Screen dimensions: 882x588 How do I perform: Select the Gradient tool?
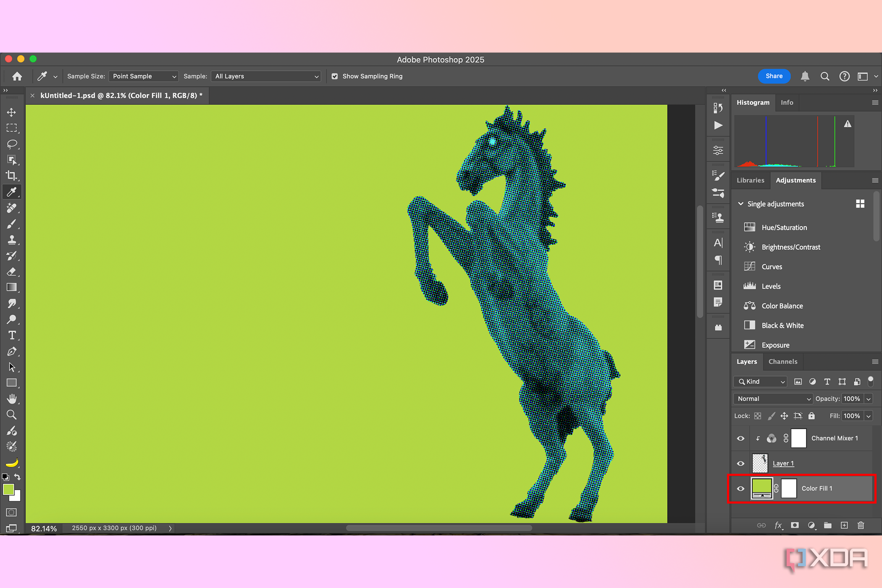click(x=11, y=287)
